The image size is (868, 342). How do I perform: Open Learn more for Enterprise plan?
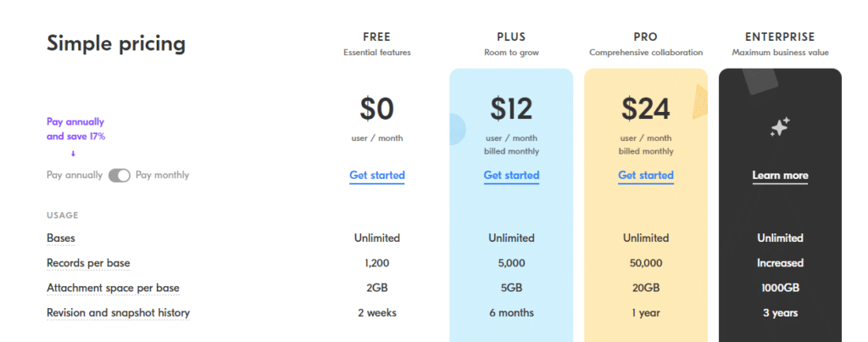coord(780,176)
